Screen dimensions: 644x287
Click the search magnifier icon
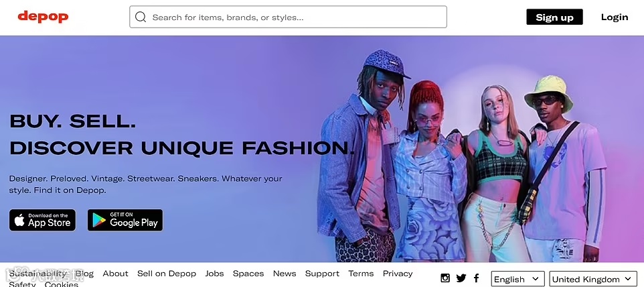point(141,17)
